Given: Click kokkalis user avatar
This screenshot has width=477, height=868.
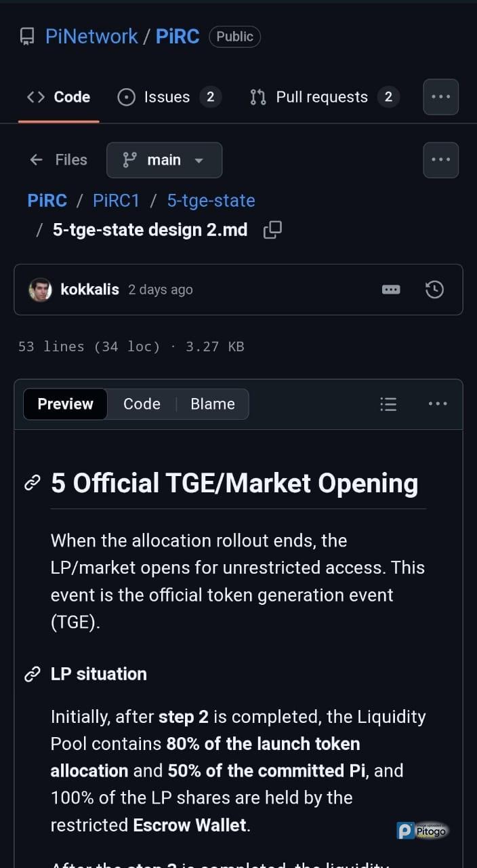Looking at the screenshot, I should pyautogui.click(x=41, y=290).
